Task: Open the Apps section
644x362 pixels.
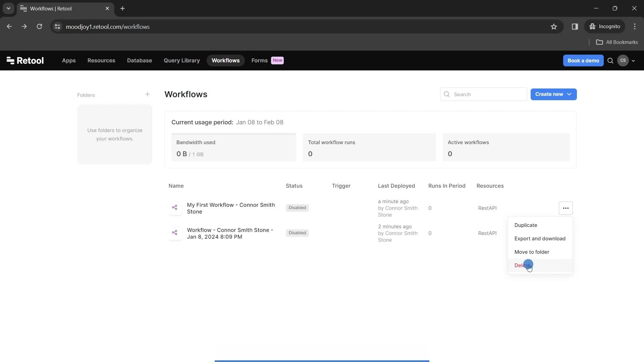Action: tap(69, 61)
